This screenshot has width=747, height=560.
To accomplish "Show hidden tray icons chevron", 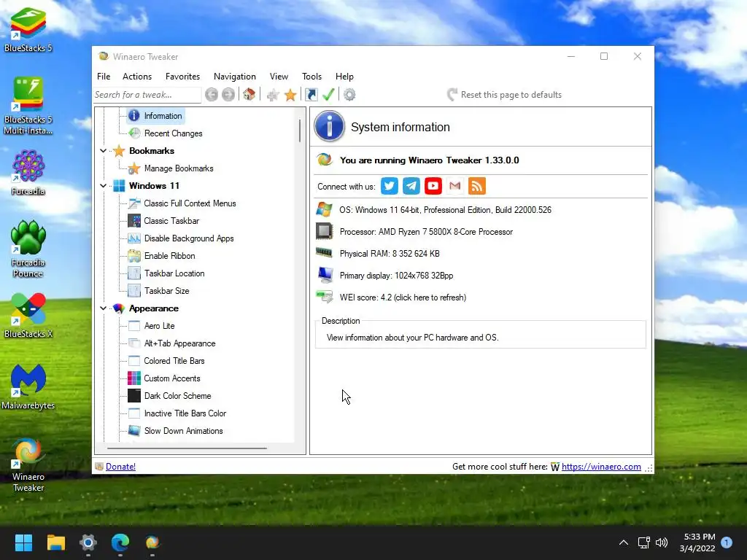I will [x=624, y=542].
